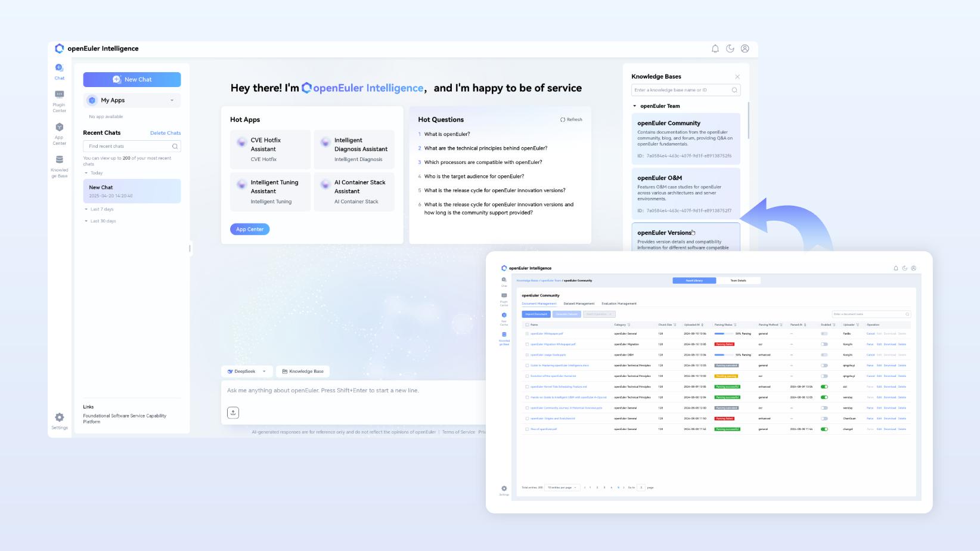Screen dimensions: 980x551
Task: Toggle dark mode moon icon in main window
Action: [x=730, y=49]
